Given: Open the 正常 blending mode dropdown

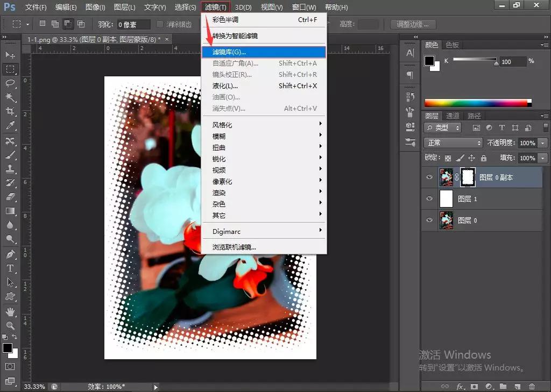Looking at the screenshot, I should coord(453,142).
